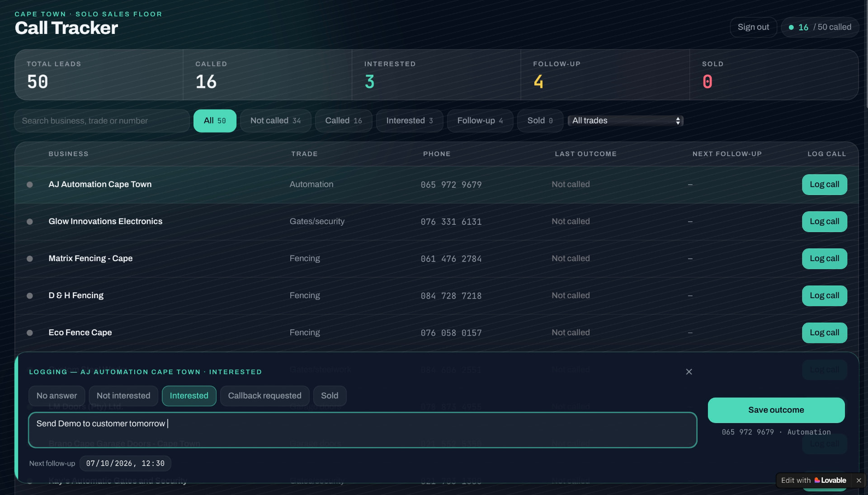The image size is (868, 495).
Task: Click the status dot for AJ Automation Cape Town
Action: (x=30, y=185)
